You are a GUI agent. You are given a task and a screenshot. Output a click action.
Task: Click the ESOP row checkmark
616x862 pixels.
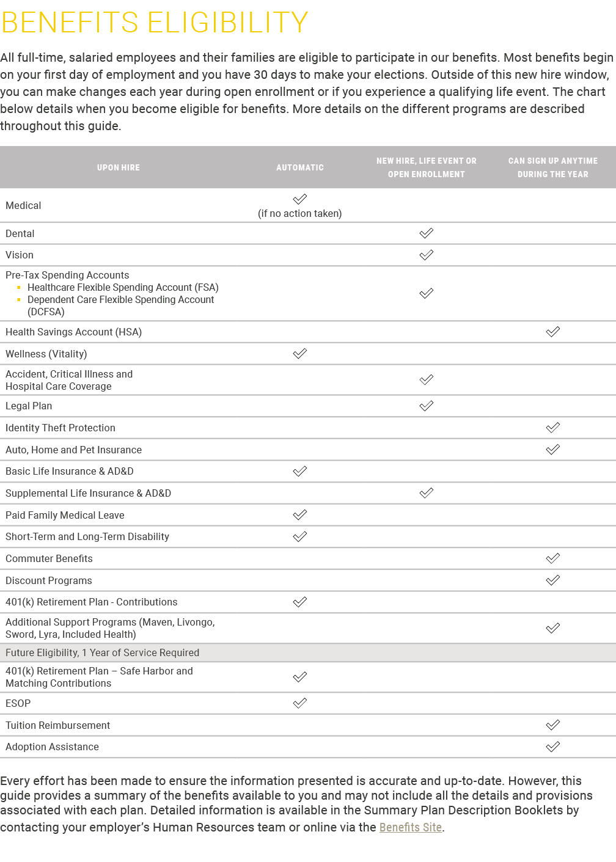[x=299, y=703]
